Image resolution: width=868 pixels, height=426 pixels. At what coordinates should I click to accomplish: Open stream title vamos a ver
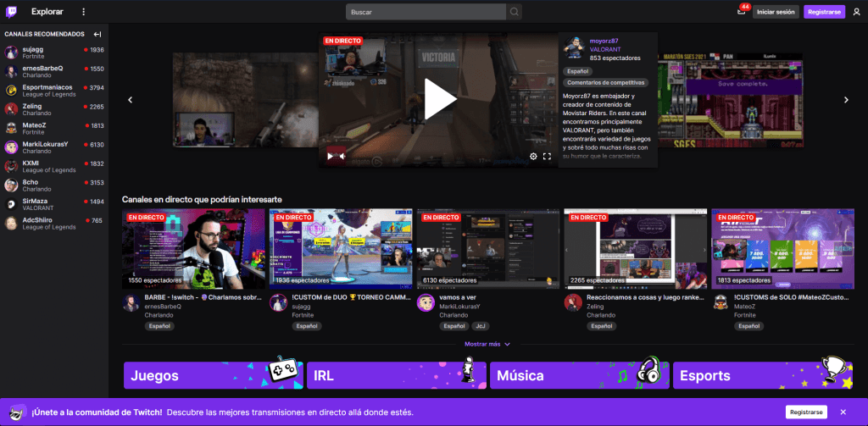tap(457, 297)
